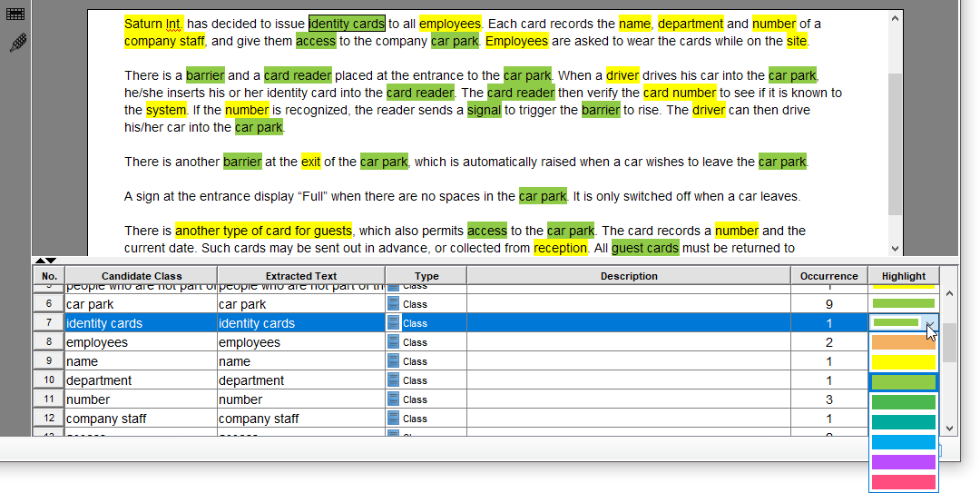The width and height of the screenshot is (980, 493).
Task: Click highlighted 'identity cards' text in document
Action: (x=347, y=24)
